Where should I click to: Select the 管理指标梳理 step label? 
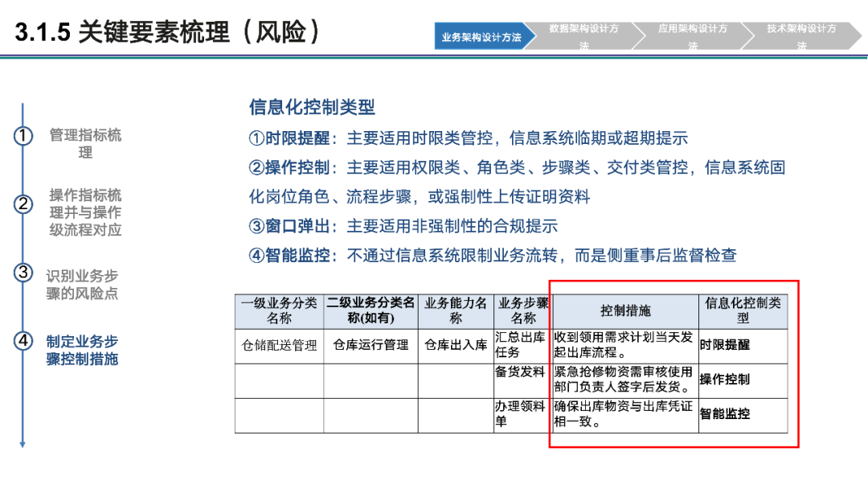click(85, 143)
